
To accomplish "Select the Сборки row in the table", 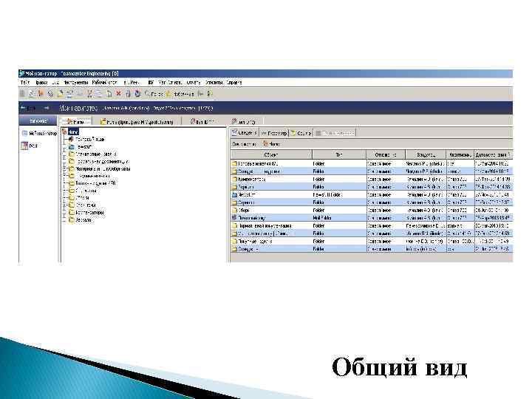I will tap(372, 210).
